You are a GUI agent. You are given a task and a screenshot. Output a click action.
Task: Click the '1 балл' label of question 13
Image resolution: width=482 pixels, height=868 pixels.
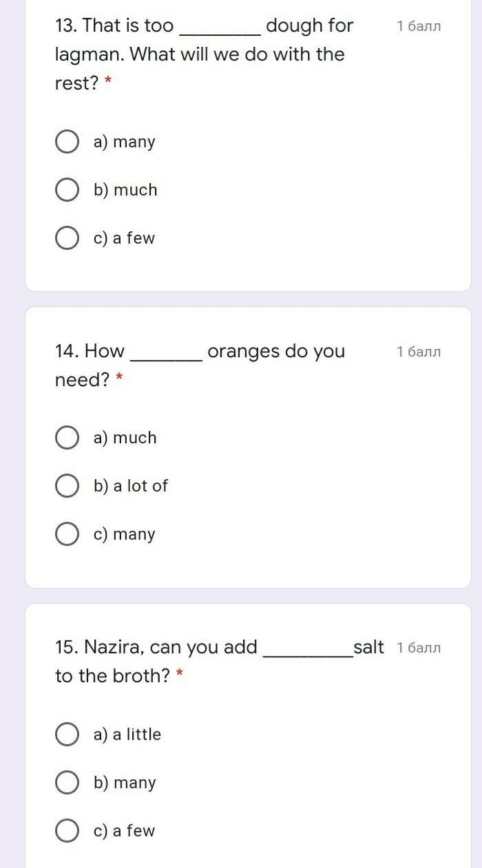[x=419, y=26]
